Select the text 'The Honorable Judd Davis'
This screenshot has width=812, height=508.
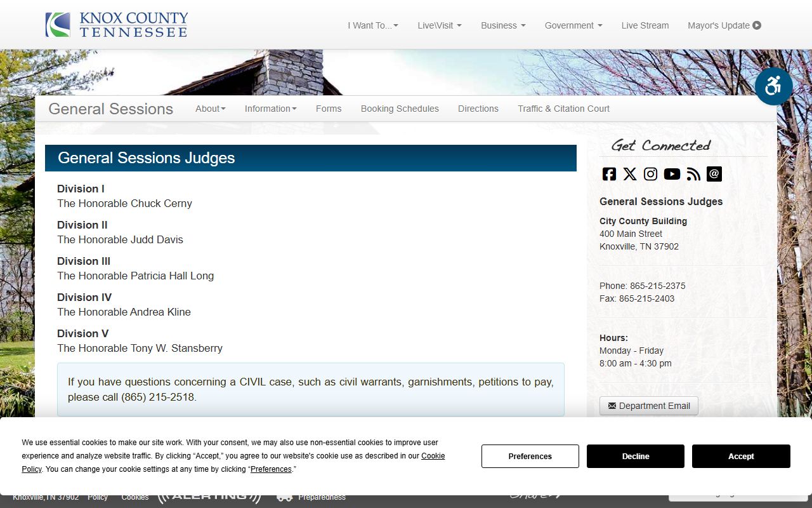[x=120, y=239]
